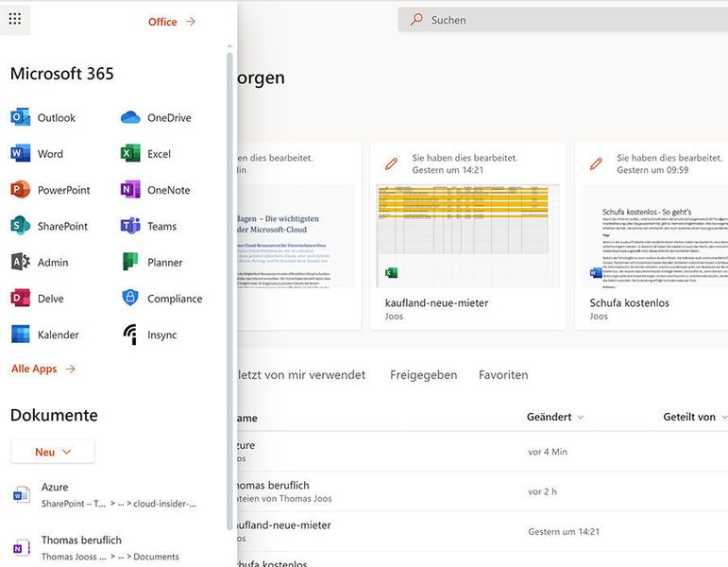This screenshot has width=728, height=567.
Task: Open Delve app
Action: (x=37, y=299)
